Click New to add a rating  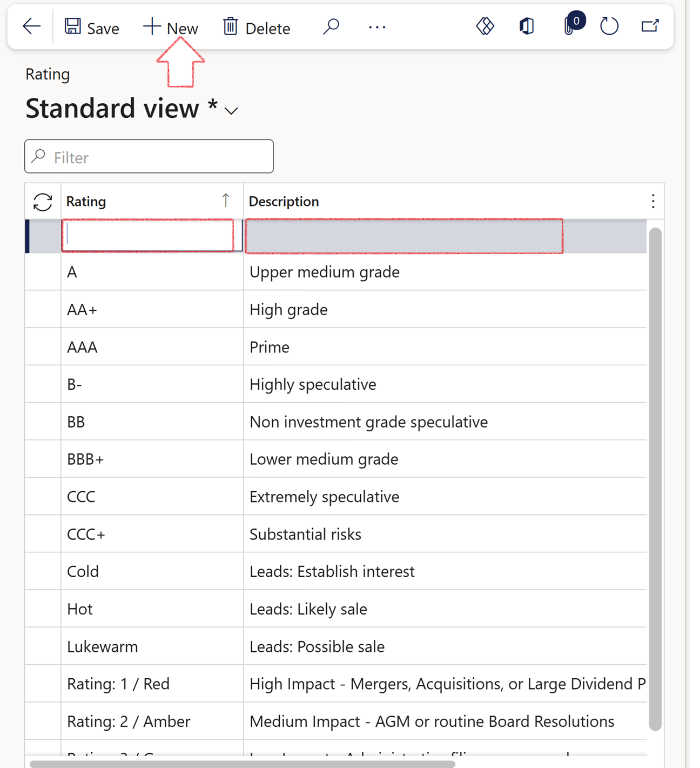coord(171,28)
